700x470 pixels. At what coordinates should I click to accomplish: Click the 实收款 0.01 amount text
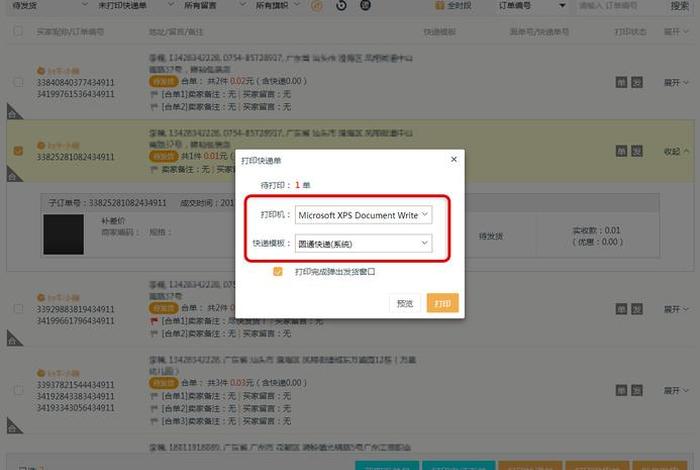point(596,230)
